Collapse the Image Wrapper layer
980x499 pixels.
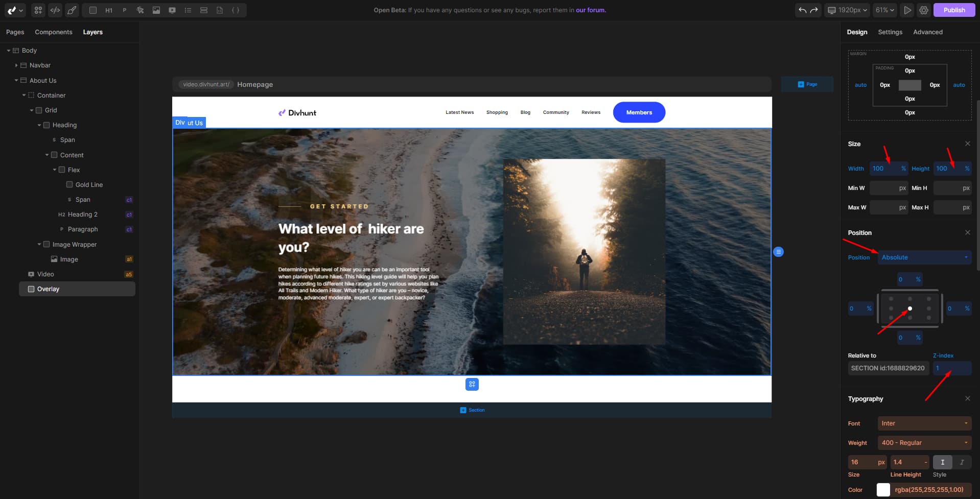pos(39,244)
